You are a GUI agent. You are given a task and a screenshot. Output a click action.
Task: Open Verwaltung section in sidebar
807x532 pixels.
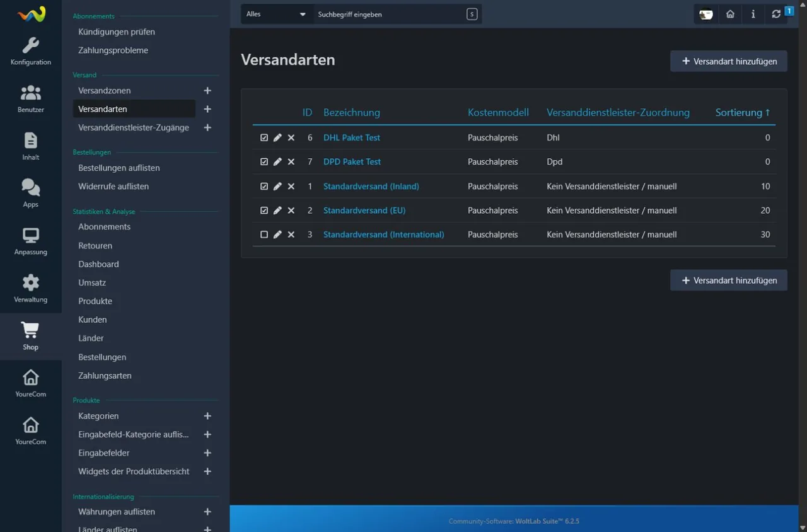pos(31,288)
